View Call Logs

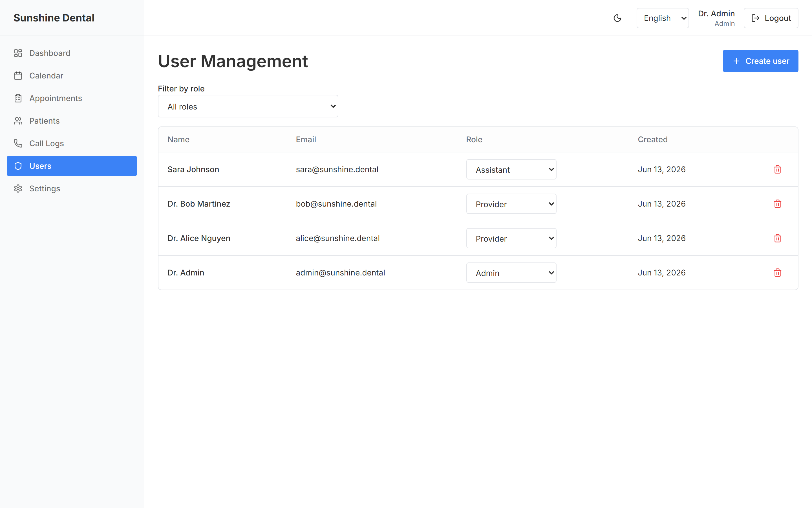pos(72,143)
